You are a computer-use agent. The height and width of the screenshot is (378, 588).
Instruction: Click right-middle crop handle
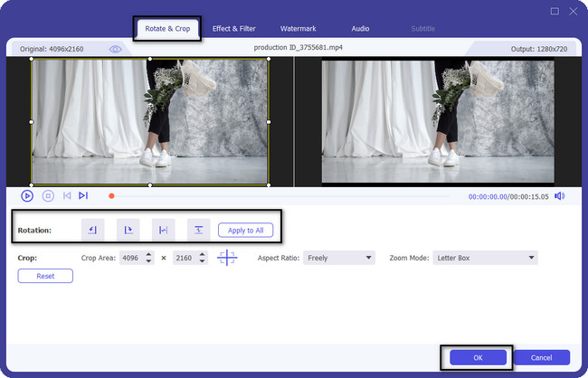coord(269,122)
